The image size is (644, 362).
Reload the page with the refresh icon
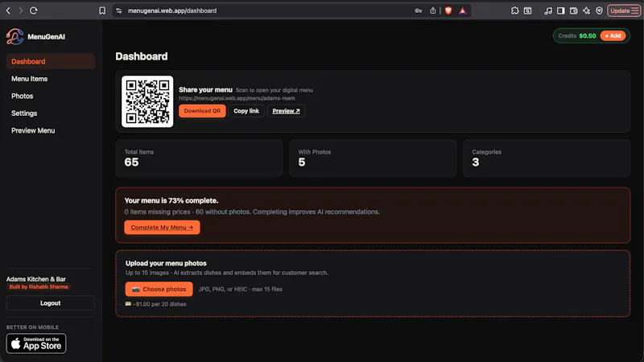coord(34,10)
